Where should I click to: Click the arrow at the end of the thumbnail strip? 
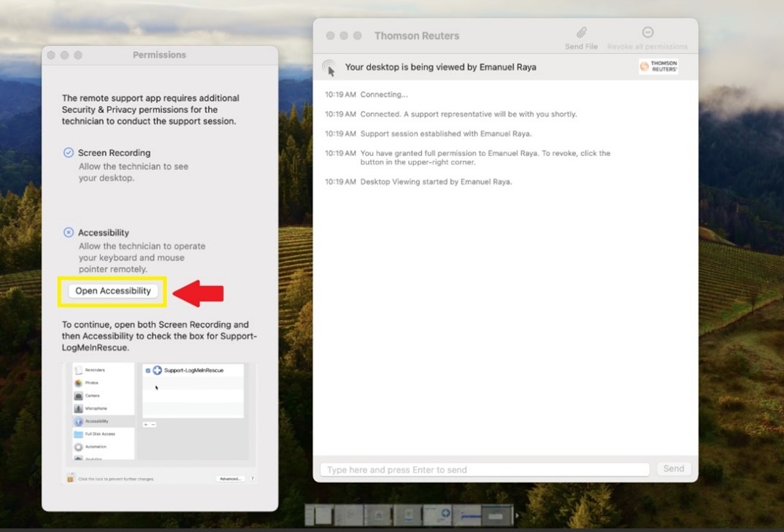point(517,515)
